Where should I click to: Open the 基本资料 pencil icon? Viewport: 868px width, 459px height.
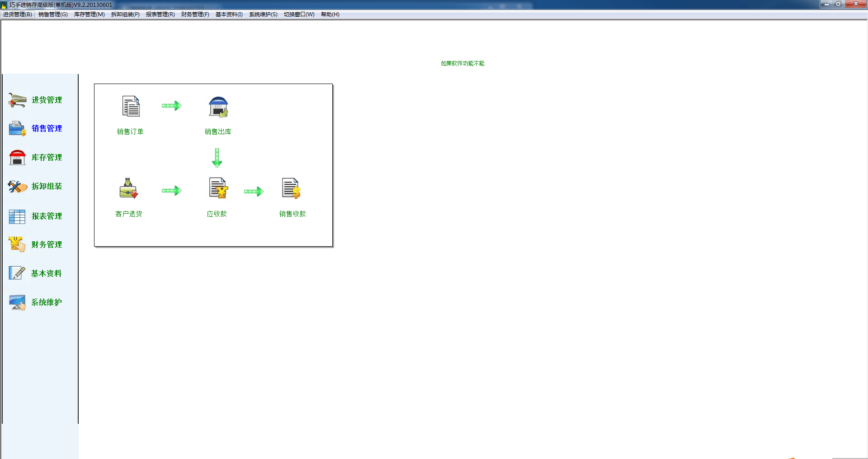pos(17,273)
